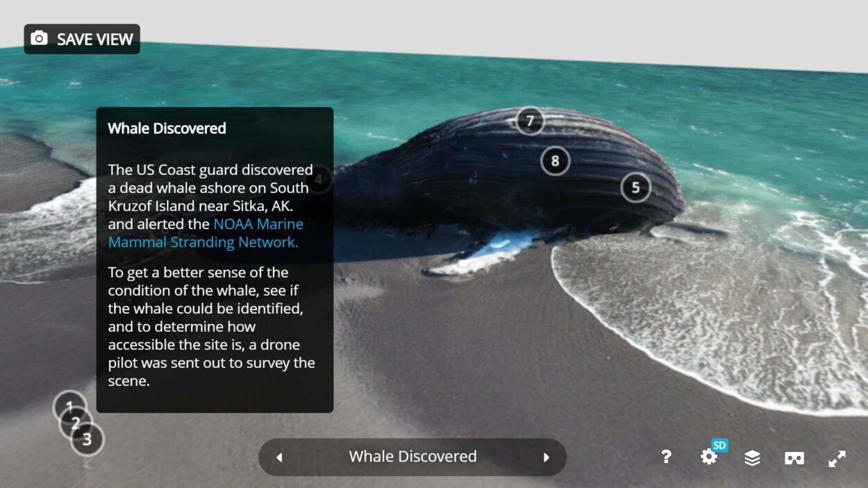Open the settings gear icon
The image size is (868, 488).
pos(708,457)
